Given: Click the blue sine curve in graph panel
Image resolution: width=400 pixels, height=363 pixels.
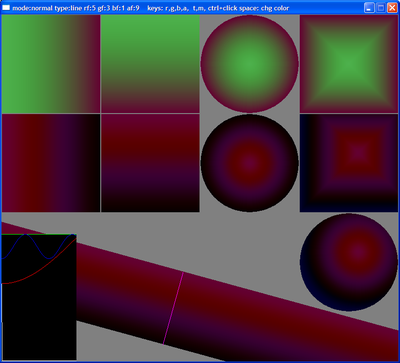Looking at the screenshot, I should tap(38, 247).
